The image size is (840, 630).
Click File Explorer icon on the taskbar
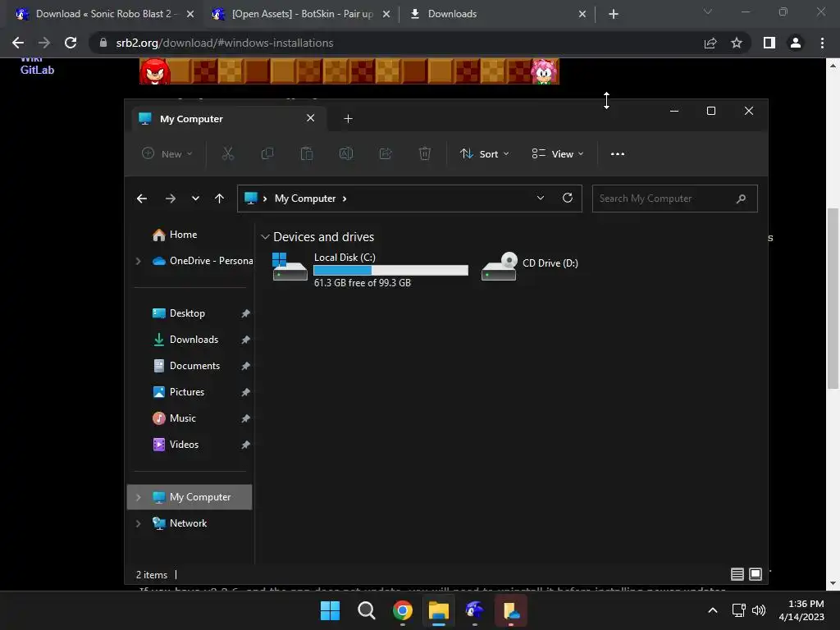438,610
